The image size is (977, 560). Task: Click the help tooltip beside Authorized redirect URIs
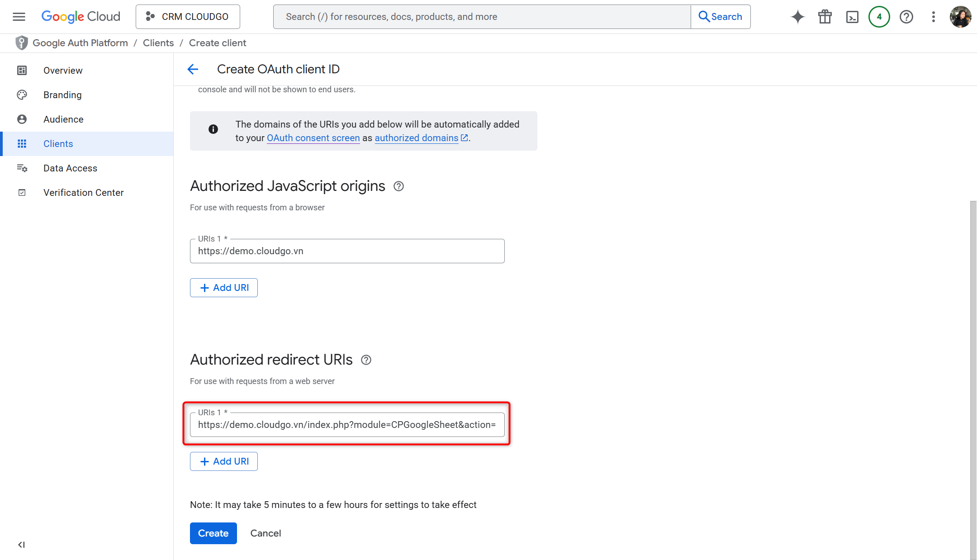[366, 360]
